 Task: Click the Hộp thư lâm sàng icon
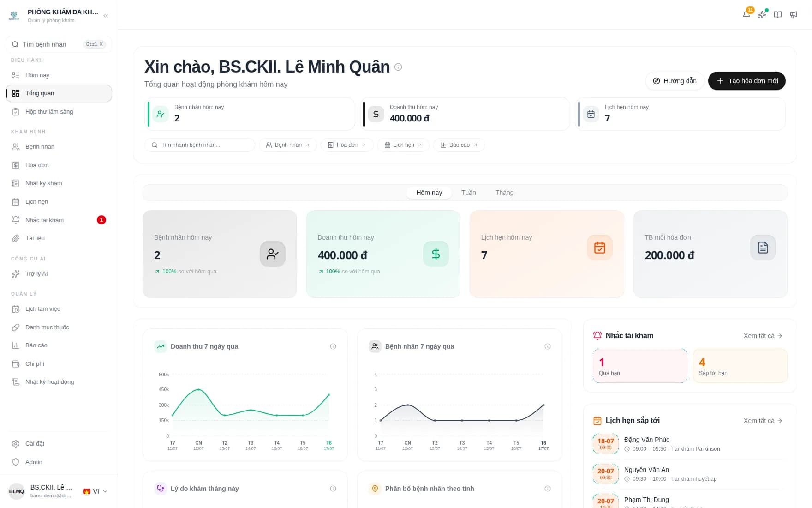[16, 112]
